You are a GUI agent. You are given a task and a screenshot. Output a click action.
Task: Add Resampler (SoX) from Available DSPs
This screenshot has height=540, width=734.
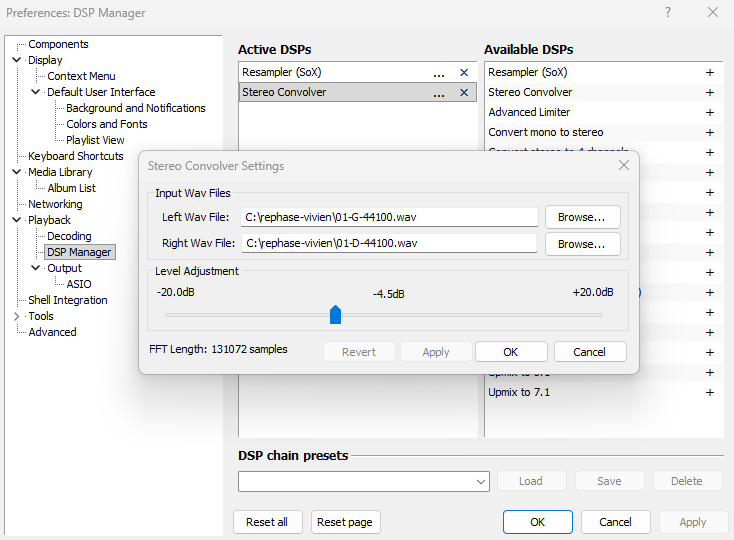coord(710,73)
